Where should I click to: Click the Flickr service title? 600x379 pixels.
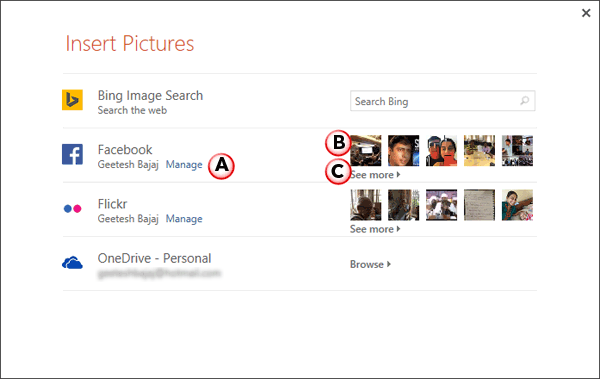point(112,204)
